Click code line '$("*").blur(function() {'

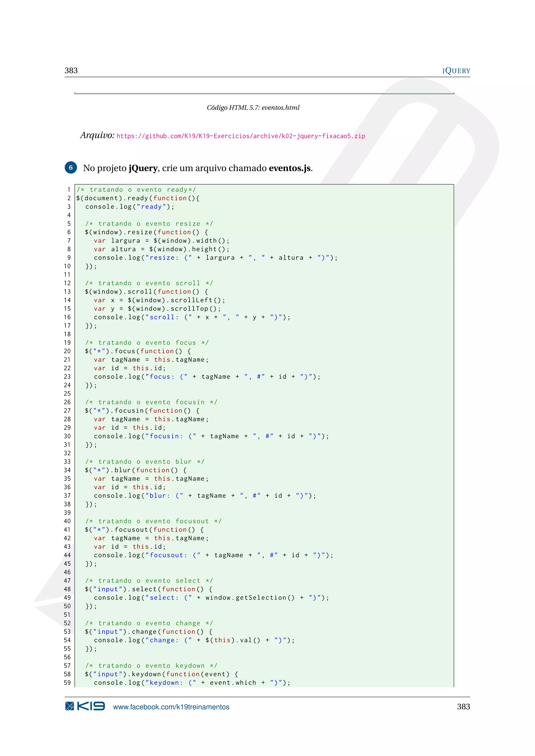[136, 470]
